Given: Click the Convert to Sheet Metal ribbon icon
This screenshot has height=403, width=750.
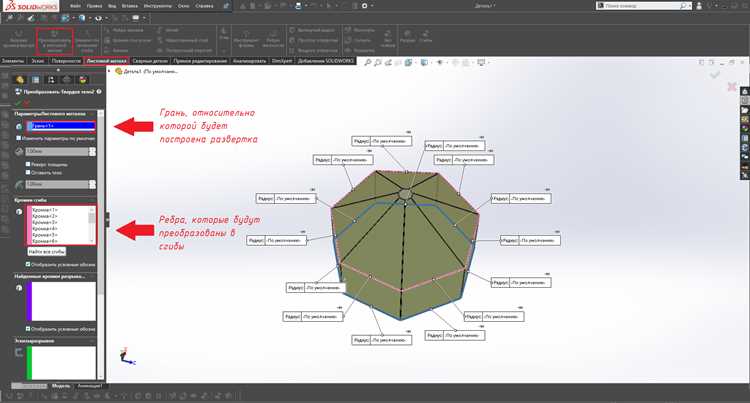Looking at the screenshot, I should click(x=55, y=42).
